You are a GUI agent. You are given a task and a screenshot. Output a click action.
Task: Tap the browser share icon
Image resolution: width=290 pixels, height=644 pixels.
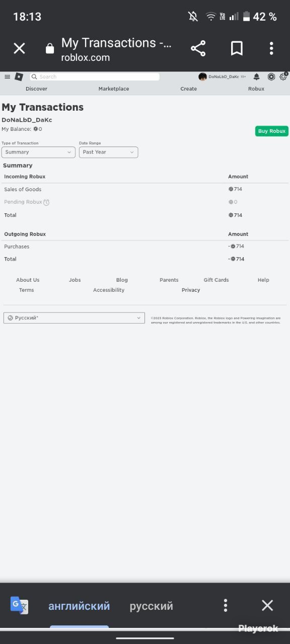(198, 48)
